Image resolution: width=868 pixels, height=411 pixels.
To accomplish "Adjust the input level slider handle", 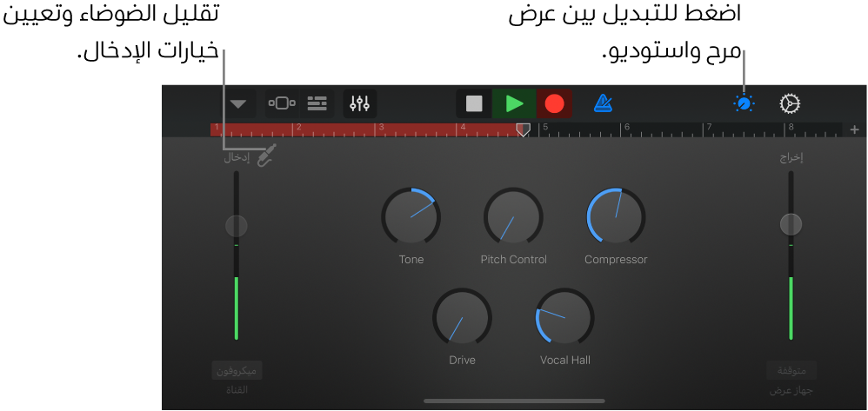I will [237, 226].
